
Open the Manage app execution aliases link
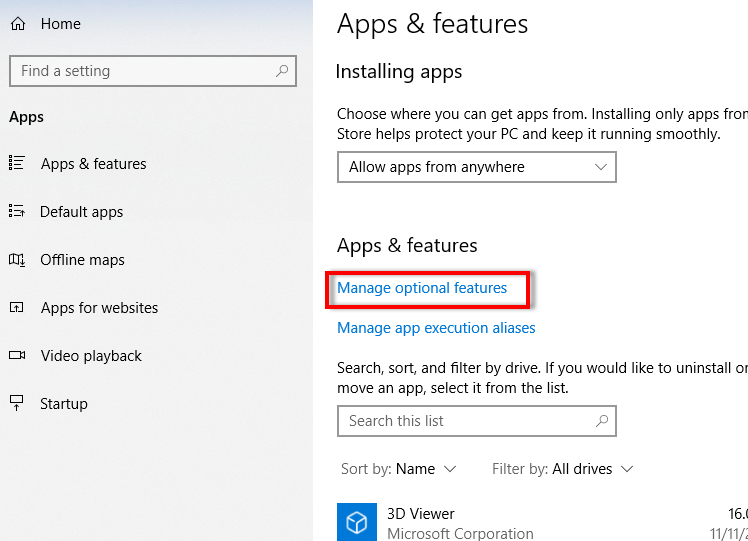[436, 328]
